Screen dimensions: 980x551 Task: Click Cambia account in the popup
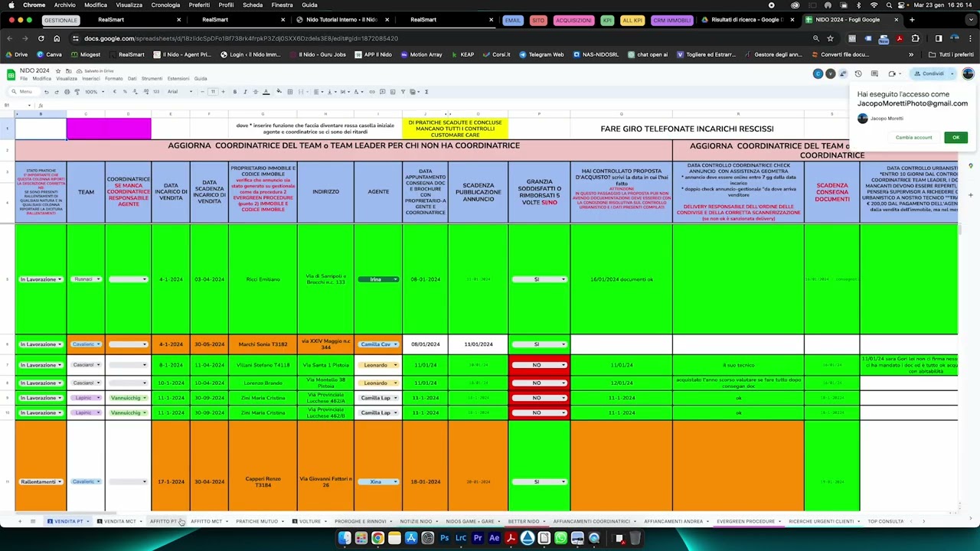(x=913, y=138)
